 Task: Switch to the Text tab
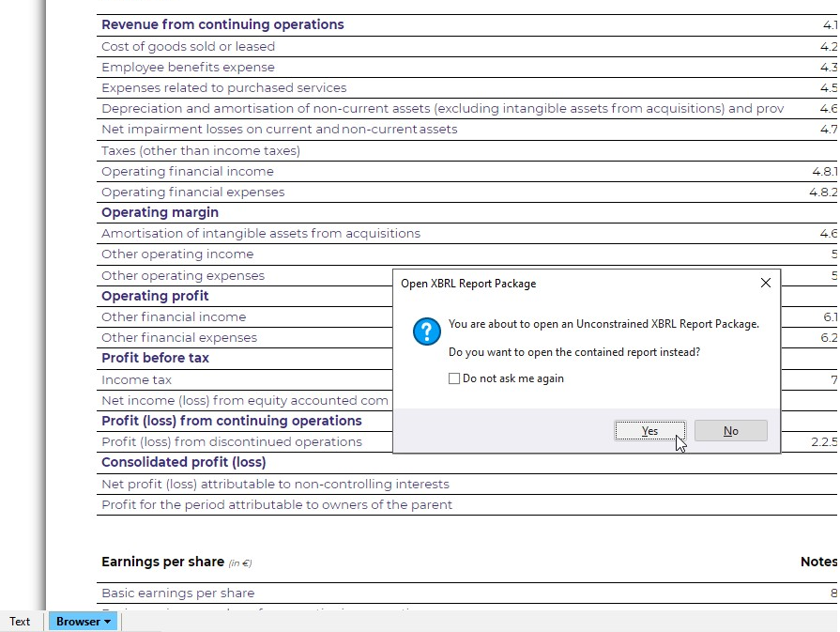point(20,621)
